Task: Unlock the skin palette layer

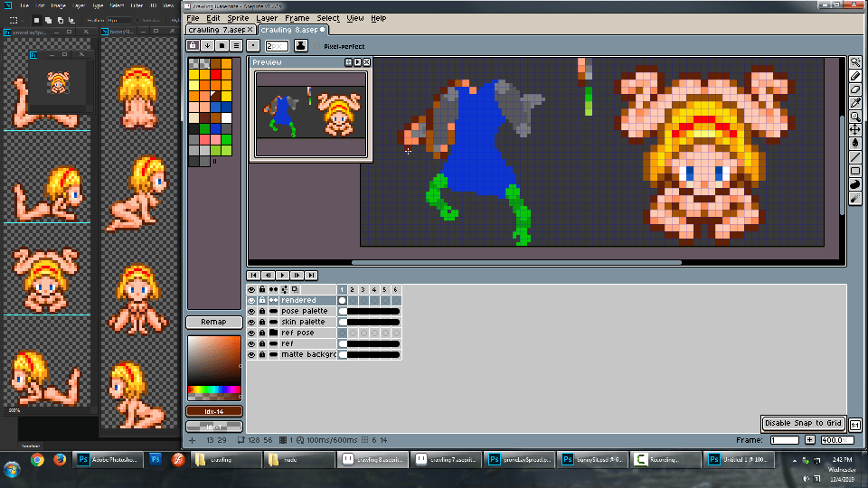Action: tap(262, 322)
